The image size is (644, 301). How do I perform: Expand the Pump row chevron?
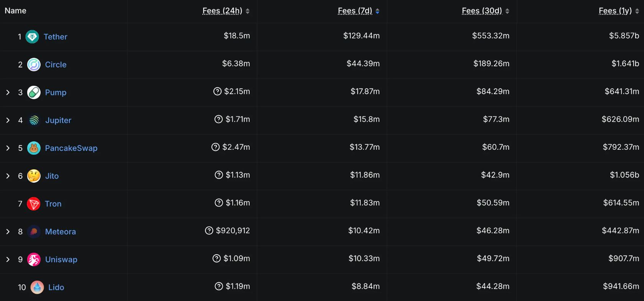pyautogui.click(x=8, y=92)
